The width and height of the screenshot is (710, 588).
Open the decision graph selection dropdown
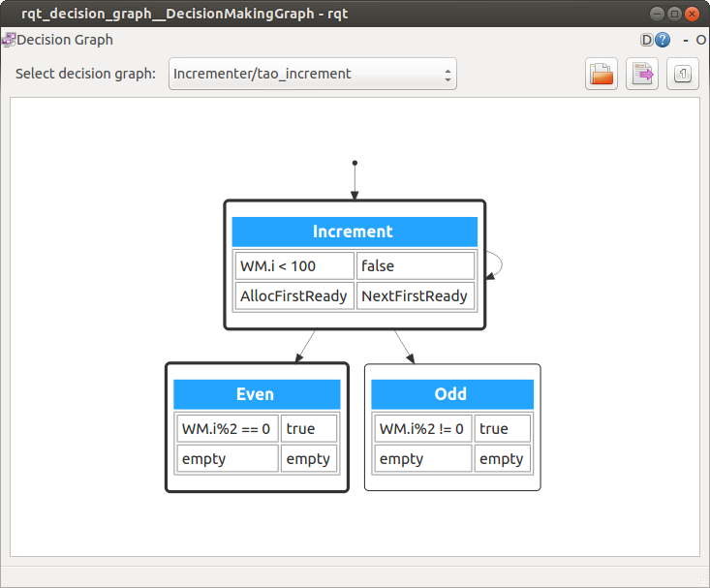(312, 74)
